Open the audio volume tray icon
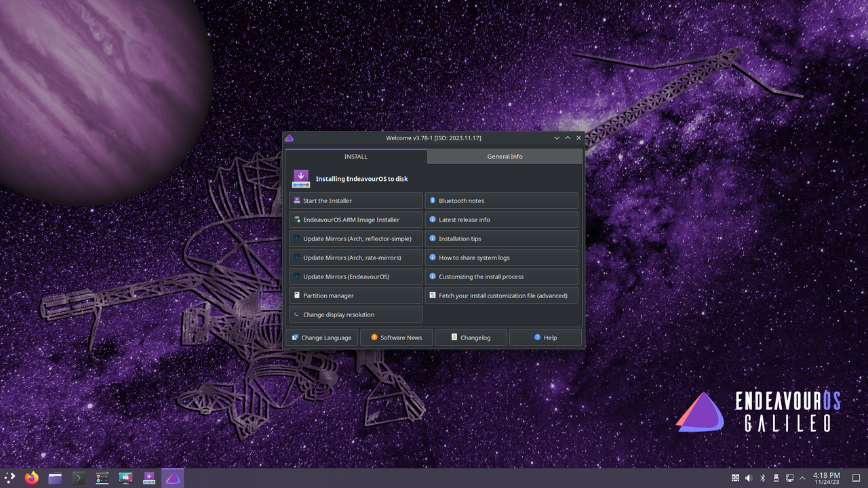Viewport: 868px width, 488px height. point(749,478)
